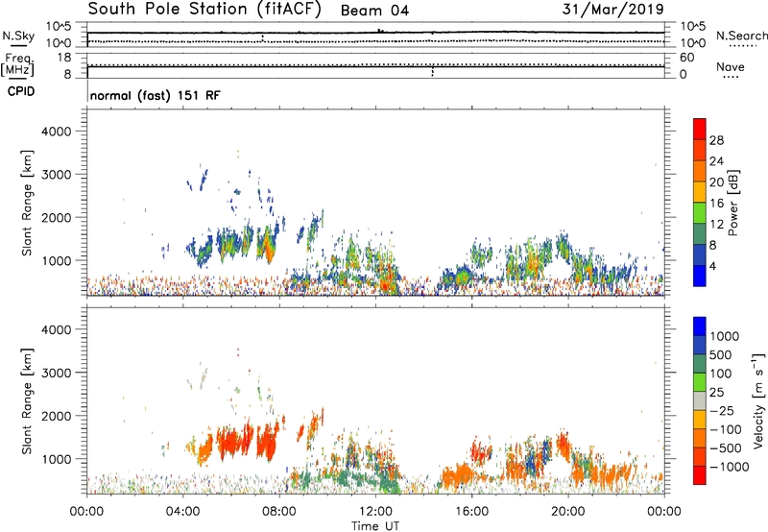Click the 'N.Search' legend label
The height and width of the screenshot is (532, 768).
click(742, 36)
